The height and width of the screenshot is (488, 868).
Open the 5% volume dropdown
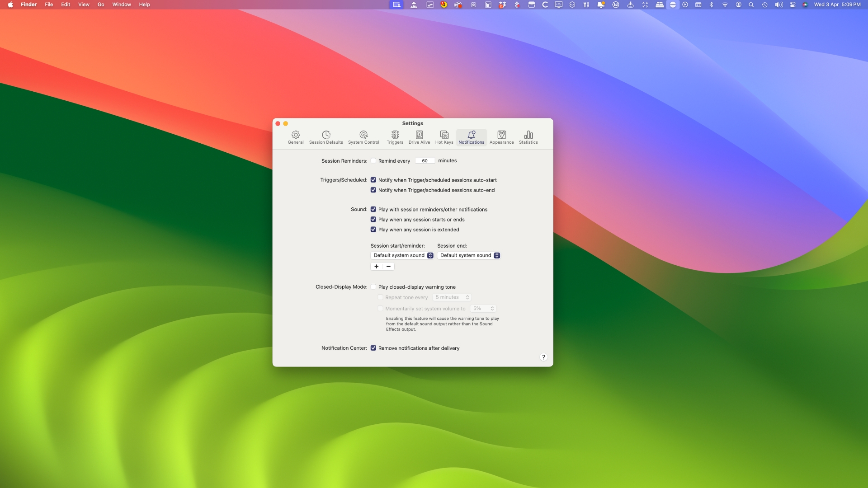point(483,309)
